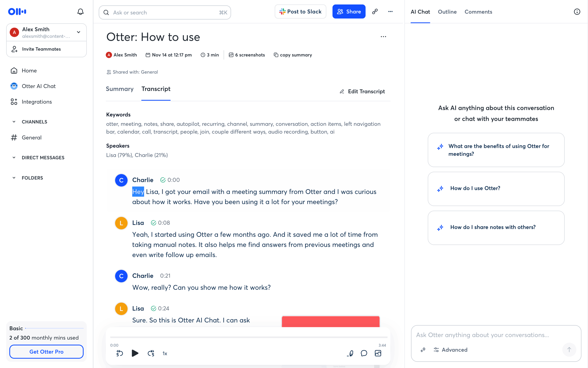
Task: Click the Ask or search field
Action: 165,13
